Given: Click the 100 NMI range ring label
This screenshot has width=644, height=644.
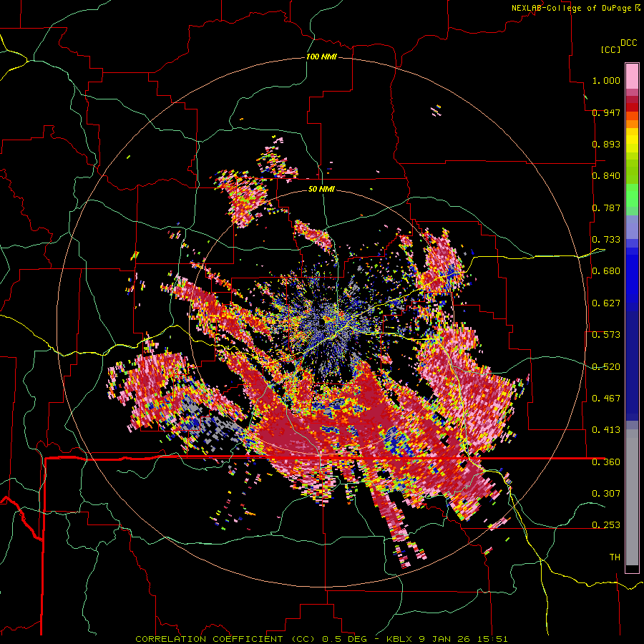Looking at the screenshot, I should click(x=321, y=57).
